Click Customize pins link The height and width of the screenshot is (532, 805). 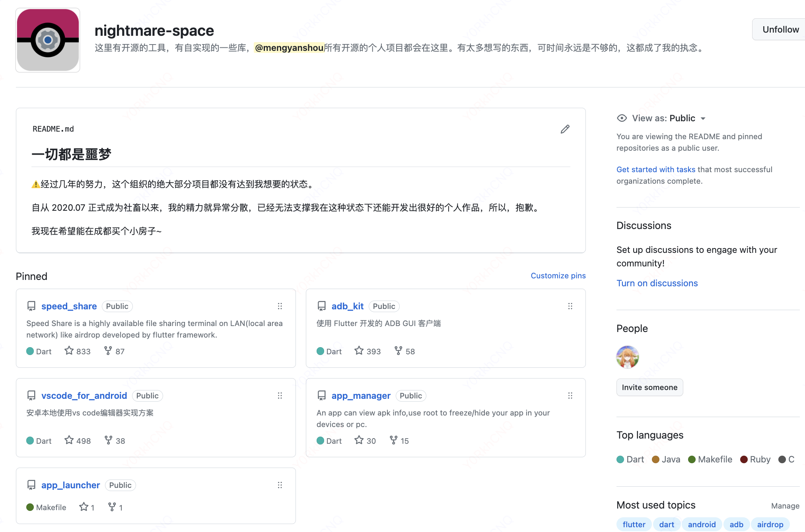[x=558, y=276]
